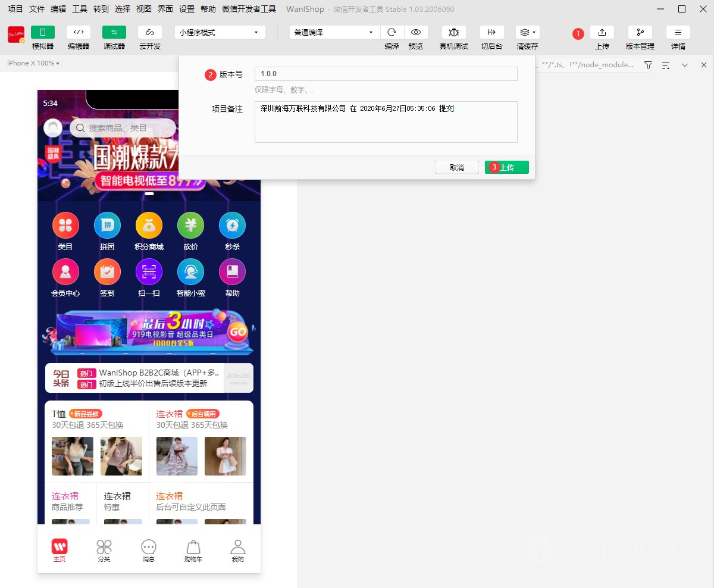Viewport: 714px width, 588px height.
Task: Tap the 消息 messages tab
Action: click(x=149, y=551)
